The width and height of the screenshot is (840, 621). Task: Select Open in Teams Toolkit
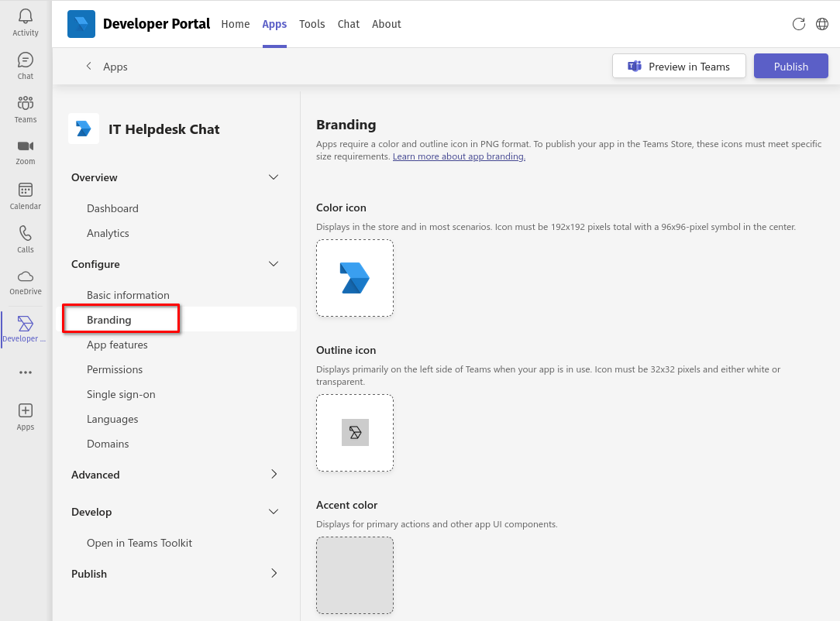(139, 543)
